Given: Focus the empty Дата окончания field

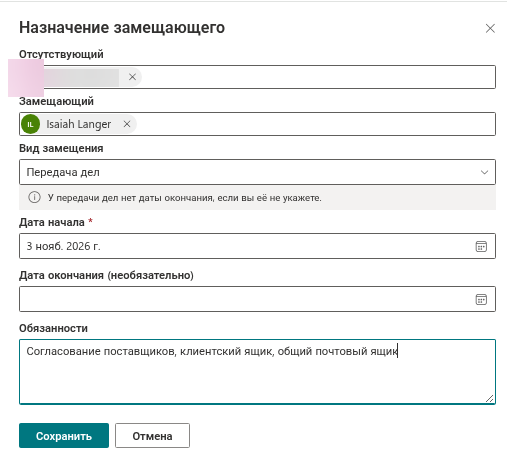Looking at the screenshot, I should coord(257,299).
